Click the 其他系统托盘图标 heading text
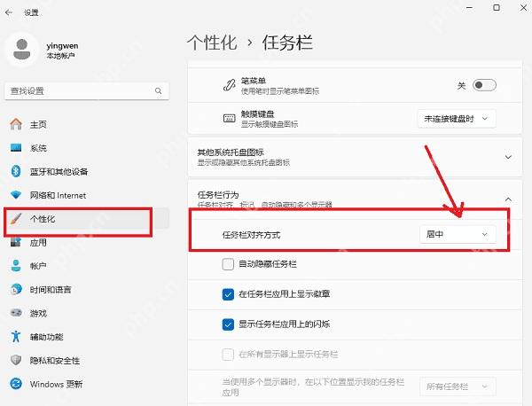The height and width of the screenshot is (406, 532). click(231, 152)
